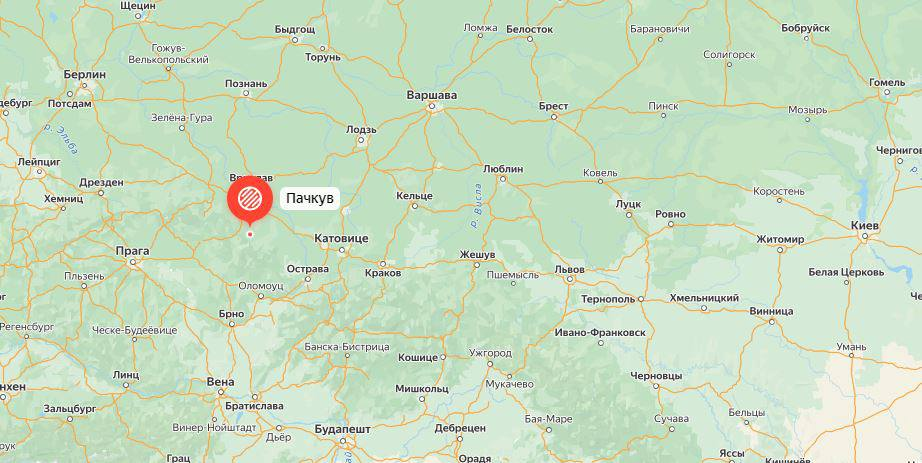The width and height of the screenshot is (922, 463).
Task: Select the Будапешт city marker
Action: point(343,440)
